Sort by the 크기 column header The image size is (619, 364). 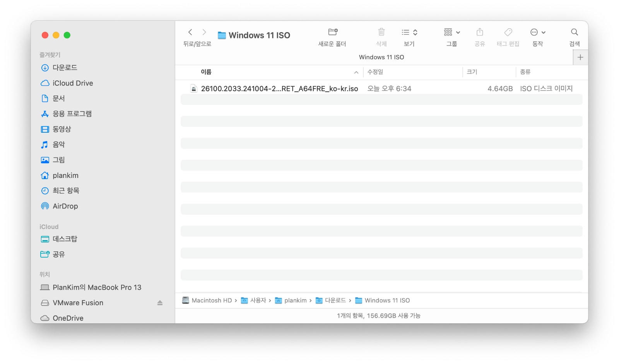coord(472,72)
